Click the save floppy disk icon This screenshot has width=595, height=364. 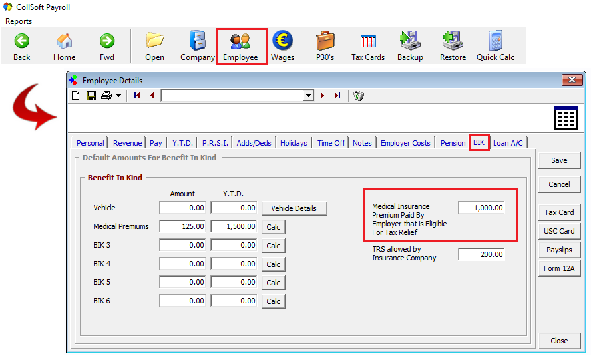(x=91, y=96)
